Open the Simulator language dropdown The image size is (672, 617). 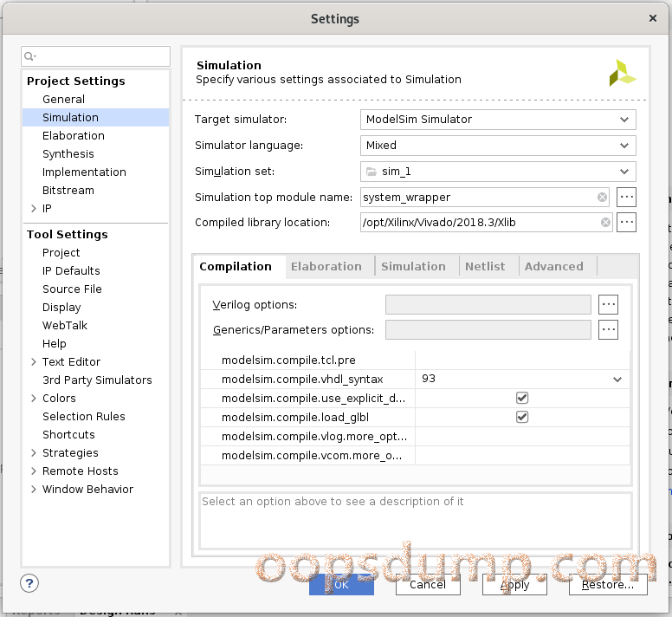tap(498, 146)
